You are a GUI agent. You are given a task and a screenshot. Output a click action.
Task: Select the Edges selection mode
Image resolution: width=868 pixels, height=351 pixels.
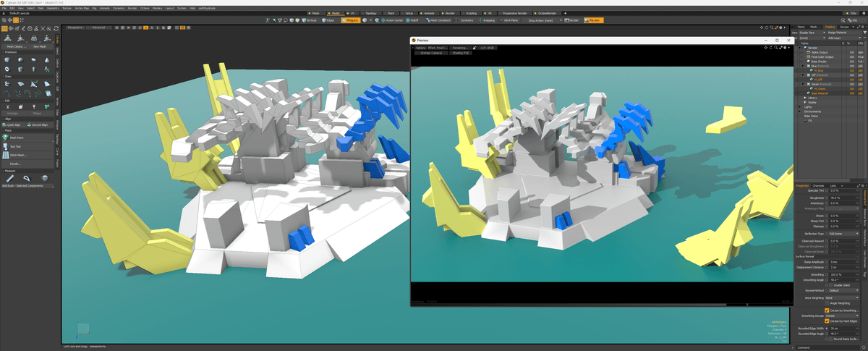click(328, 20)
